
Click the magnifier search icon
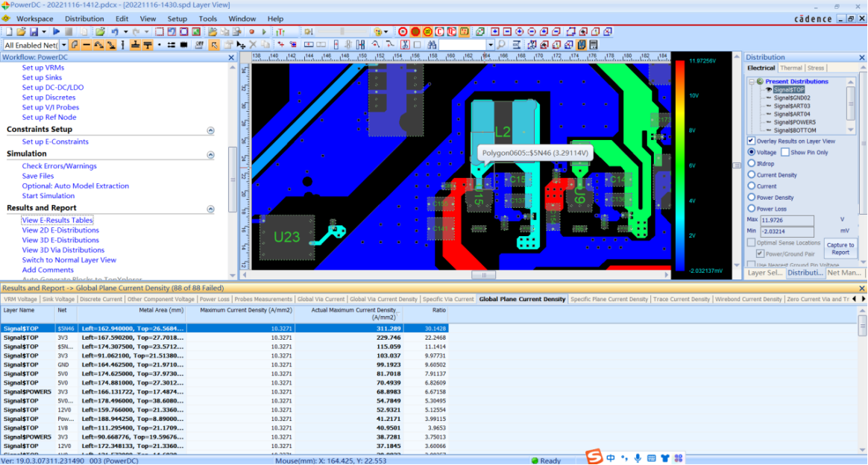(501, 45)
